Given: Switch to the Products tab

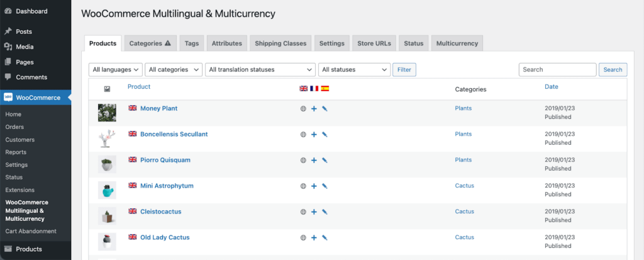Looking at the screenshot, I should tap(103, 43).
